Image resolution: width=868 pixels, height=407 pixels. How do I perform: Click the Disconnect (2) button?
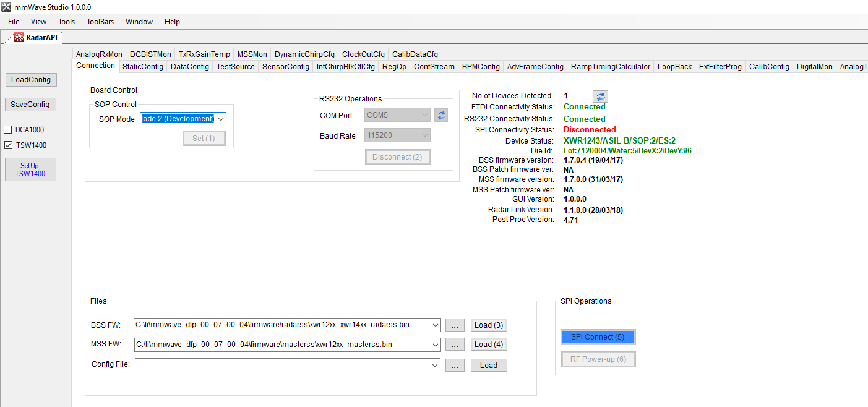(397, 156)
